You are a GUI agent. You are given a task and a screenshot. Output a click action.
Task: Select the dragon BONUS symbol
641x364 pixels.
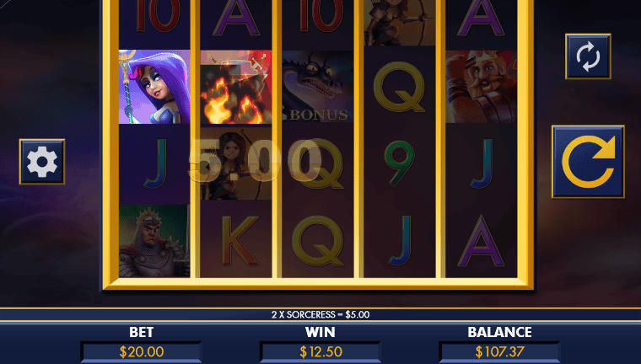(318, 87)
